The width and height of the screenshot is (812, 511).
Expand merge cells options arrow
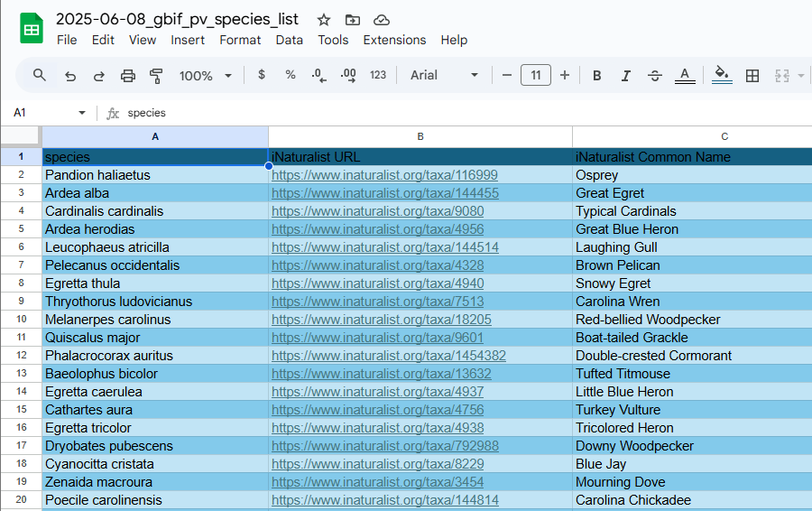point(800,76)
